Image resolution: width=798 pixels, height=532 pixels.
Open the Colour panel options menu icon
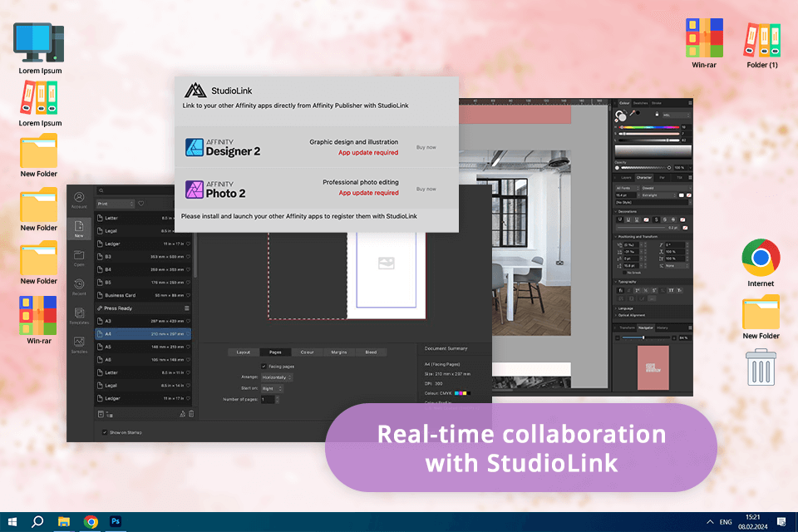[690, 103]
